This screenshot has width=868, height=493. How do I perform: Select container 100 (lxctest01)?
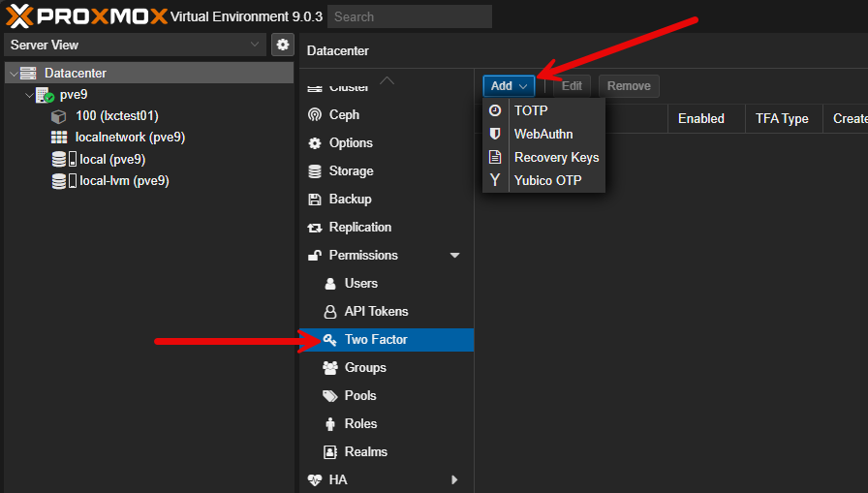(116, 115)
